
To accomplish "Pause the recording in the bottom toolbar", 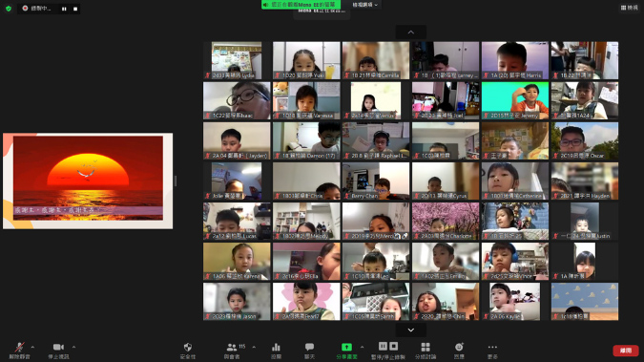I will point(383,346).
